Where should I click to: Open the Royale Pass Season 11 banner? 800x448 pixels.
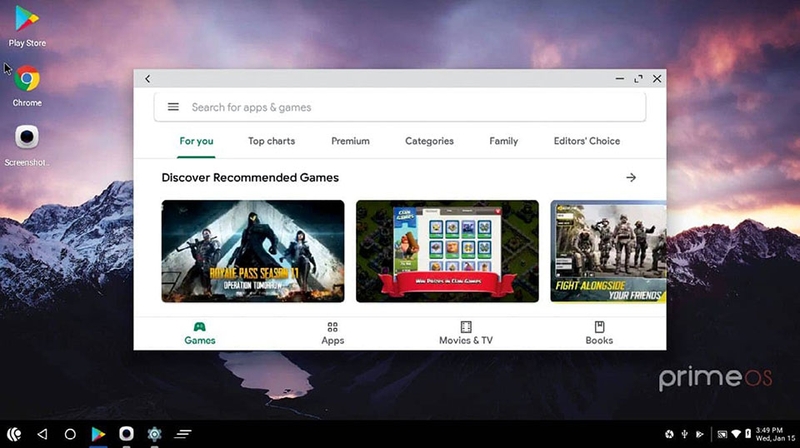click(253, 251)
